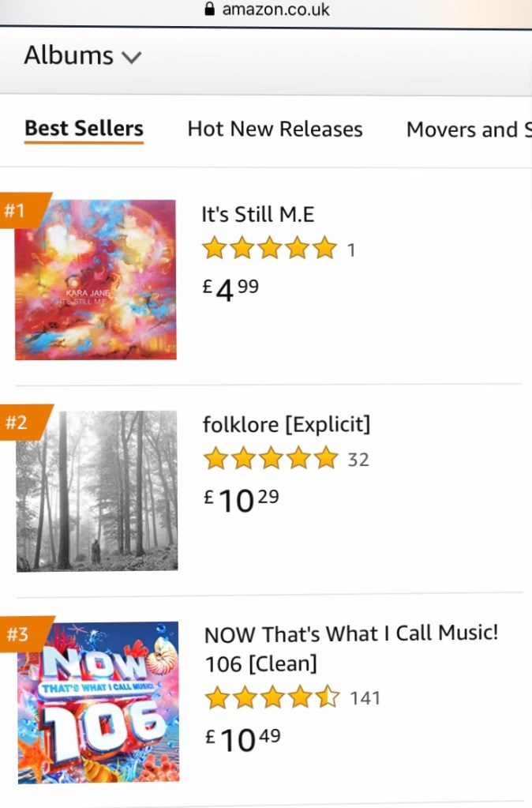This screenshot has width=532, height=808.
Task: Switch to Hot New Releases tab
Action: 275,130
